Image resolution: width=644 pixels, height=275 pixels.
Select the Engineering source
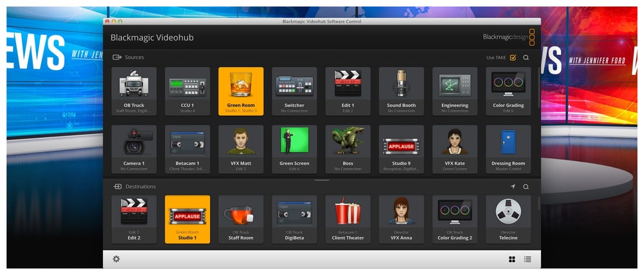pyautogui.click(x=455, y=91)
